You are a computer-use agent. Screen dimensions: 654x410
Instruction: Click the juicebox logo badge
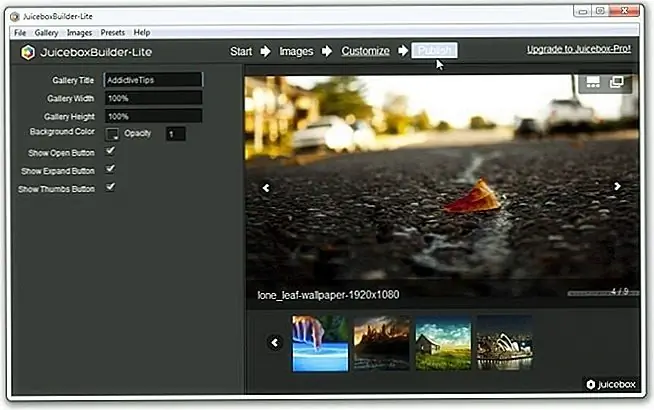pyautogui.click(x=610, y=384)
